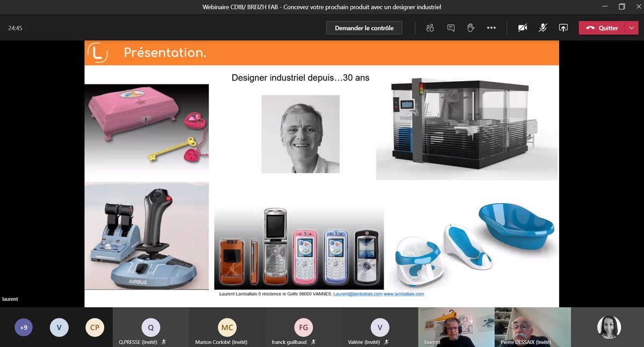The image size is (644, 347).
Task: Select the CP participant avatar
Action: 94,327
